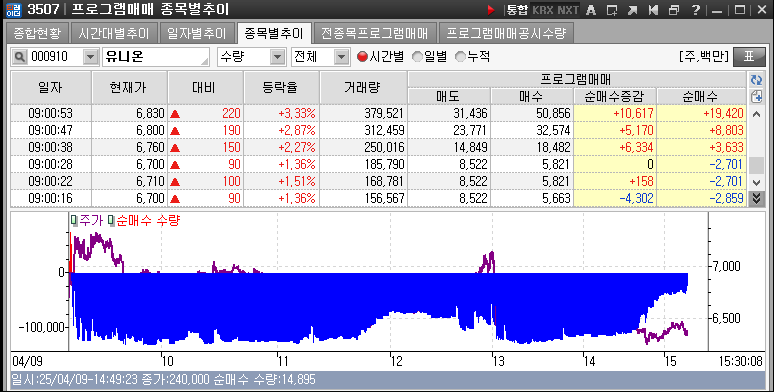This screenshot has height=392, width=774.
Task: Click the 09:00:47 time cell
Action: click(50, 130)
